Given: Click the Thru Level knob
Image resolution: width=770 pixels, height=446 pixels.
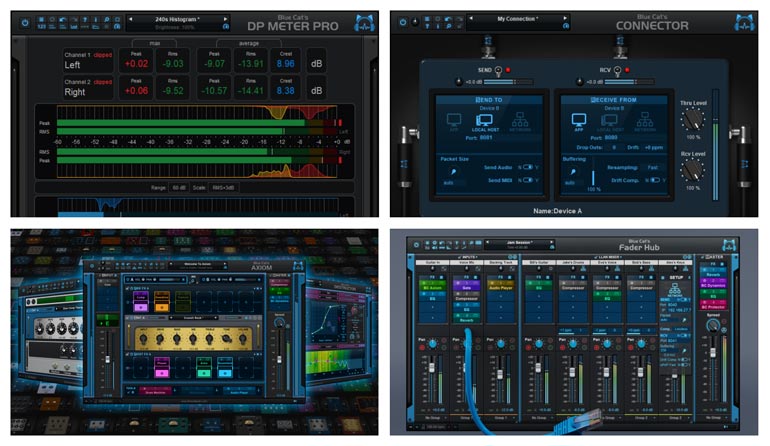Looking at the screenshot, I should pos(692,119).
